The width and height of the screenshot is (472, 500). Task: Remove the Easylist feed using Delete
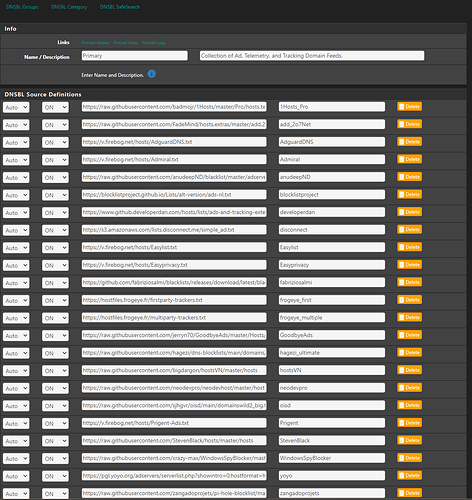point(409,247)
